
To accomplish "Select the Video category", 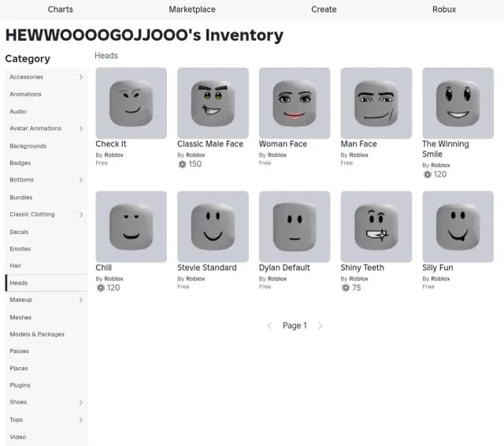I will 46,437.
